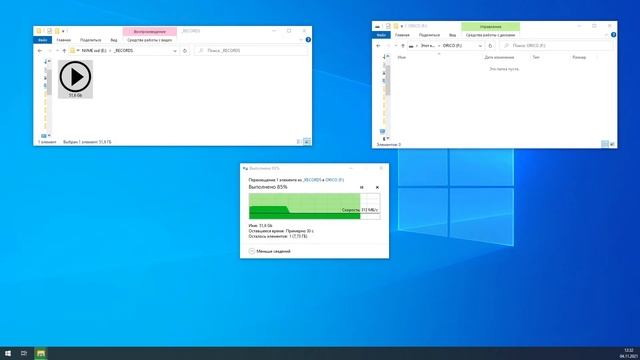Click NVME ssd (E:) breadcrumb in address bar
The height and width of the screenshot is (360, 640).
coord(94,51)
